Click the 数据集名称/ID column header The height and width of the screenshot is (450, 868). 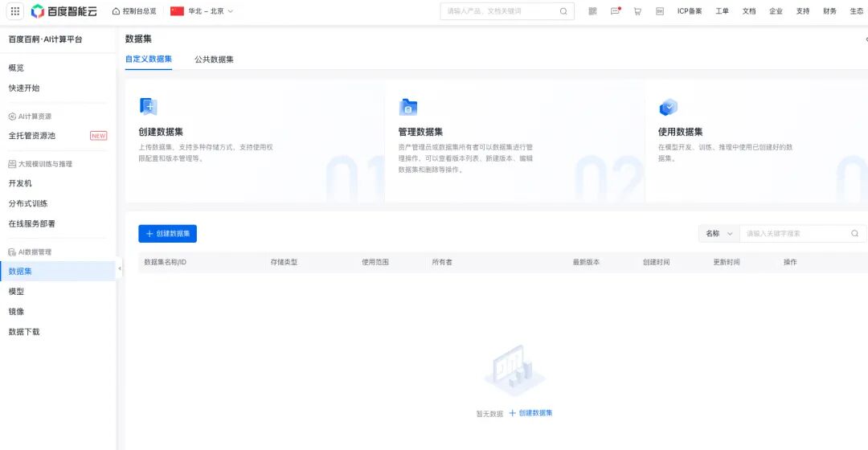click(x=165, y=262)
